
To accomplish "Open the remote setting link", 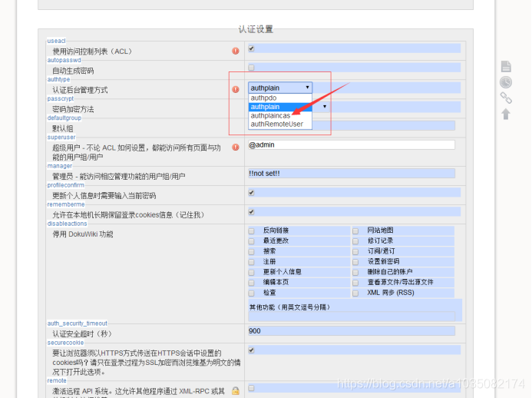I will (x=57, y=380).
